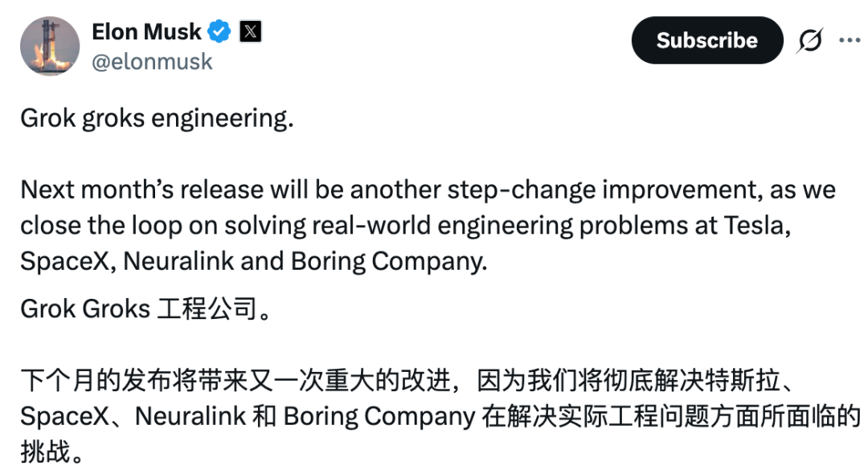Viewport: 868px width, 474px height.
Task: Click 'SpaceX, Neuralink and Boring Company.' line
Action: pos(253,262)
